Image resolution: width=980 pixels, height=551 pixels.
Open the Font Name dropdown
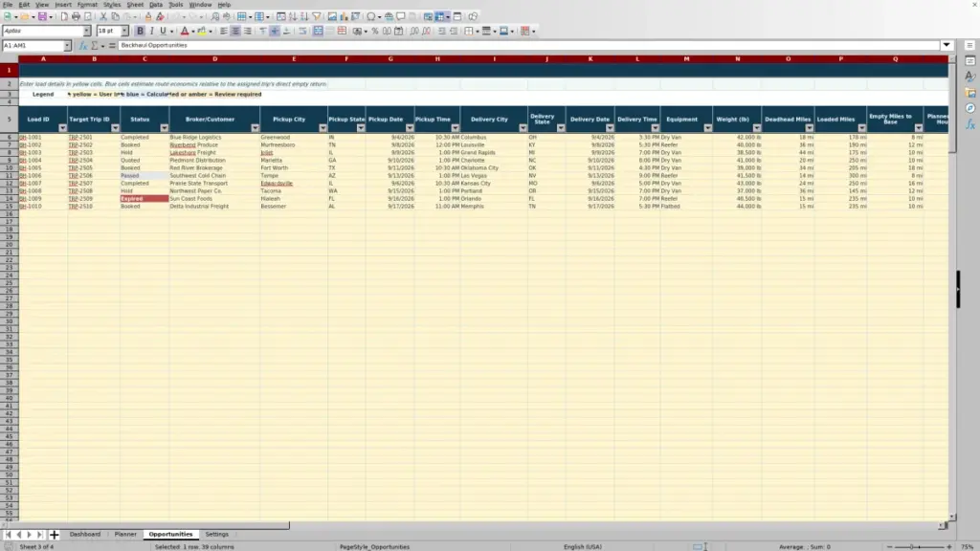87,32
